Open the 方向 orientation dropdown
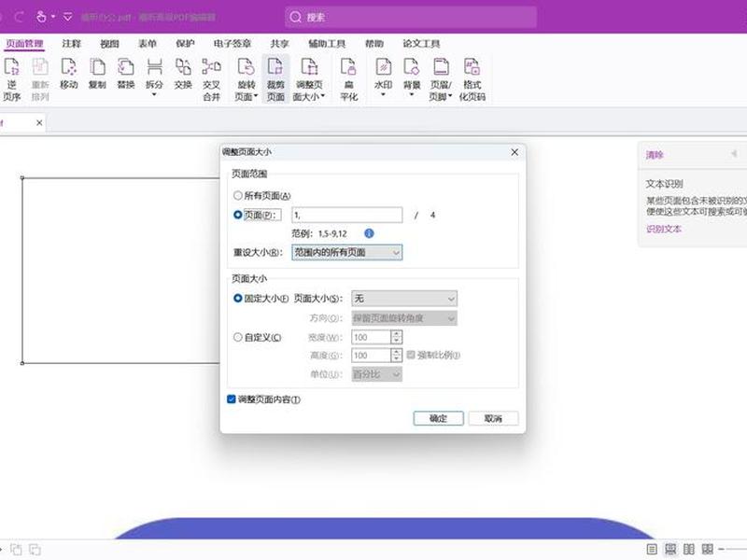 coord(404,318)
